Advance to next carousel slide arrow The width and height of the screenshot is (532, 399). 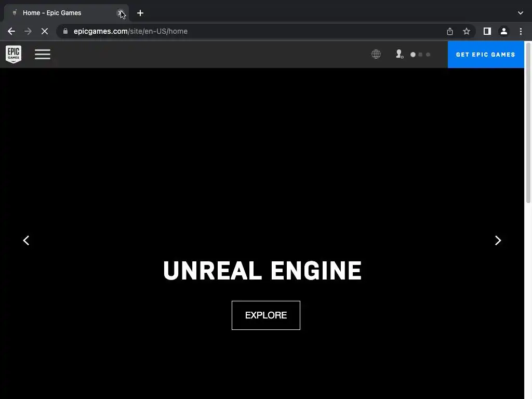click(x=498, y=241)
